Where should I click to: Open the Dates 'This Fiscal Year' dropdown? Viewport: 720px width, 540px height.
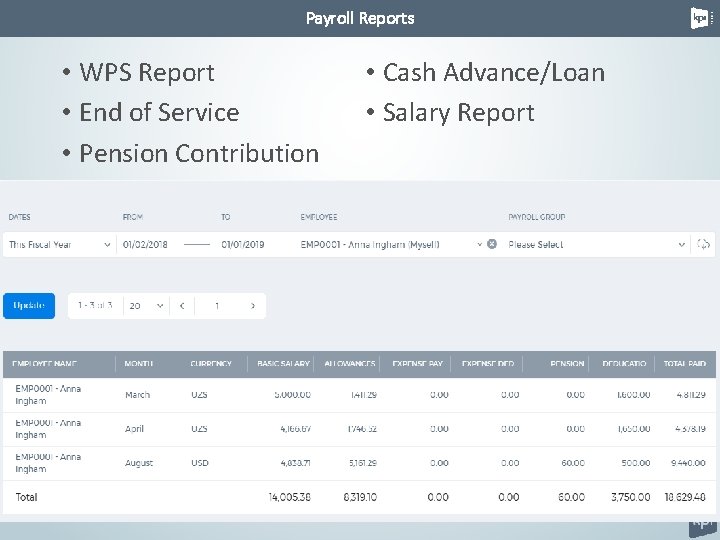click(x=59, y=244)
